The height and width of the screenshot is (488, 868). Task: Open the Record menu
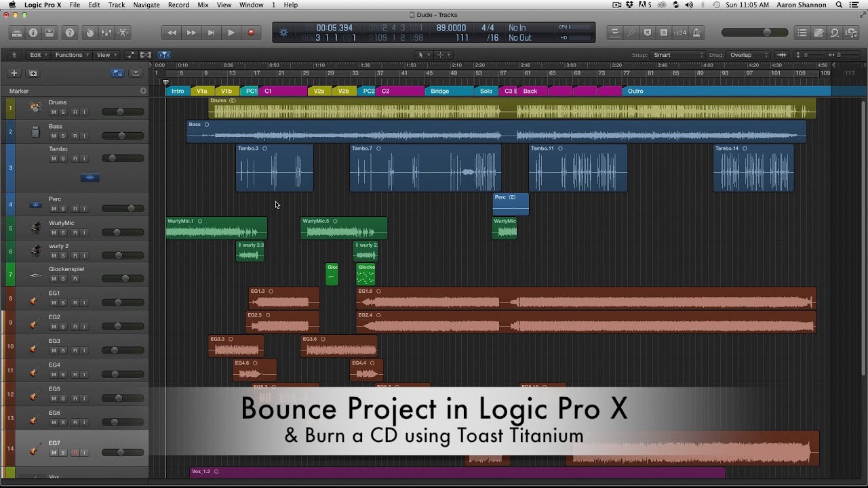pyautogui.click(x=178, y=5)
